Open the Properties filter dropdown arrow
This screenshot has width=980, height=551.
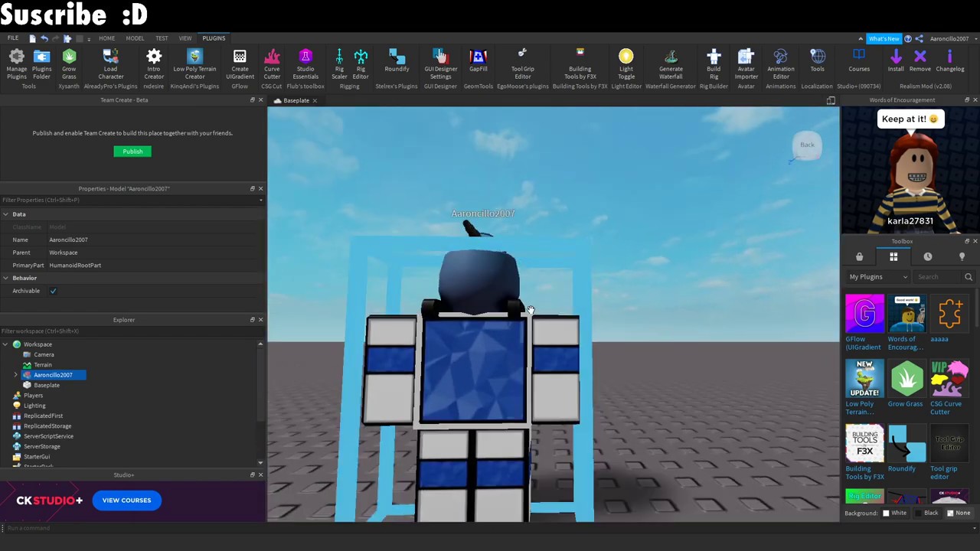click(x=260, y=200)
